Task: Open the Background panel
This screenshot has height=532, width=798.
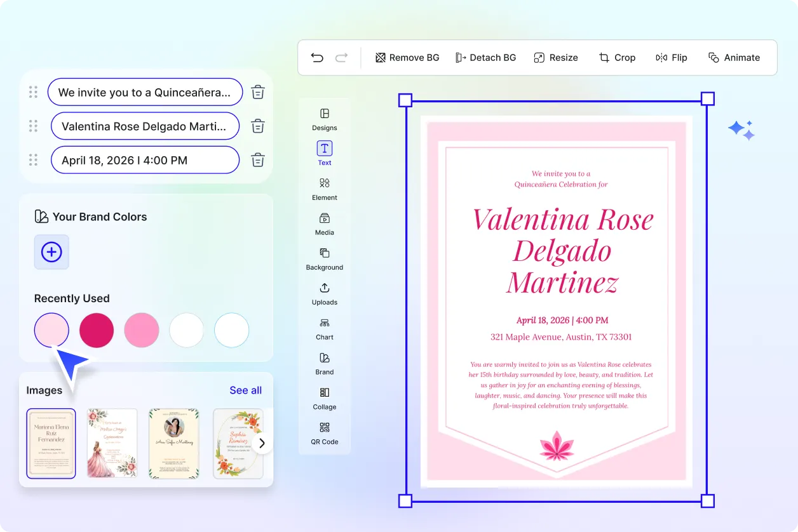Action: (324, 259)
